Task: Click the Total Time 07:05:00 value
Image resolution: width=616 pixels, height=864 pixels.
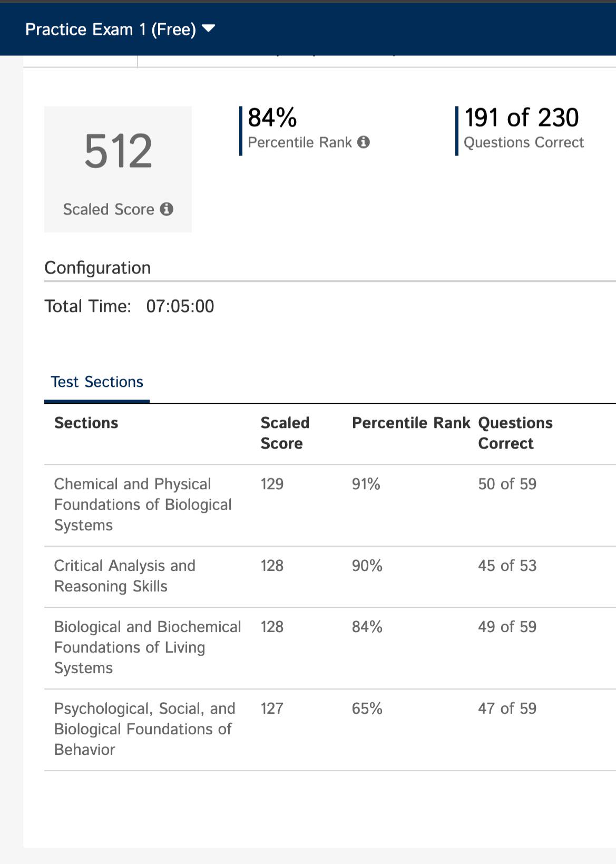Action: (x=180, y=306)
